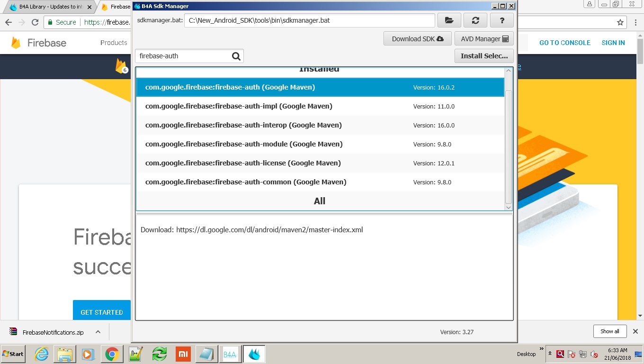Open the notebook taskbar app

[206, 354]
